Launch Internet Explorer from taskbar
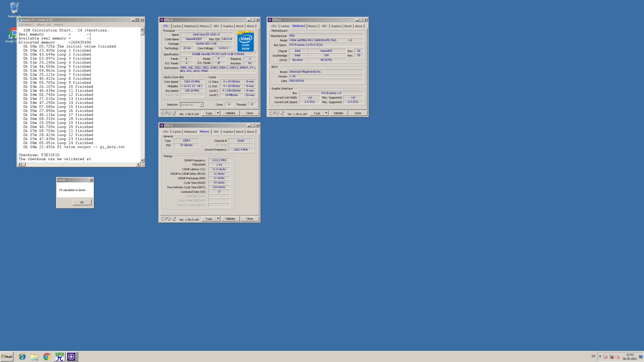The image size is (644, 362). pyautogui.click(x=22, y=356)
